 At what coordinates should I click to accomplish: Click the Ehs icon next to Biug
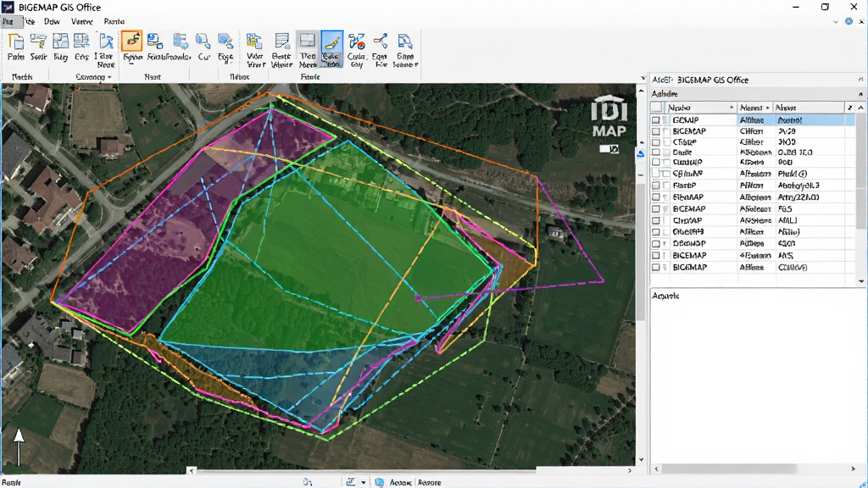click(x=82, y=42)
